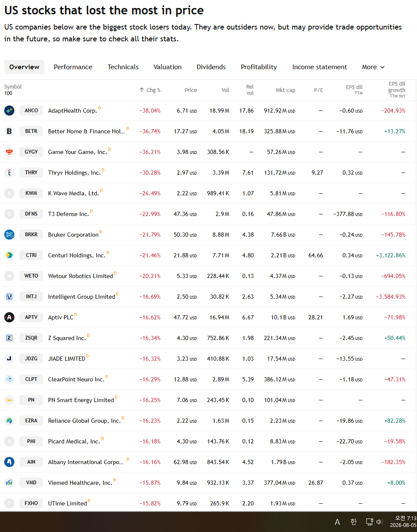Screen dimensions: 417x532
Task: Click the Game Your Game logo icon
Action: click(x=9, y=152)
